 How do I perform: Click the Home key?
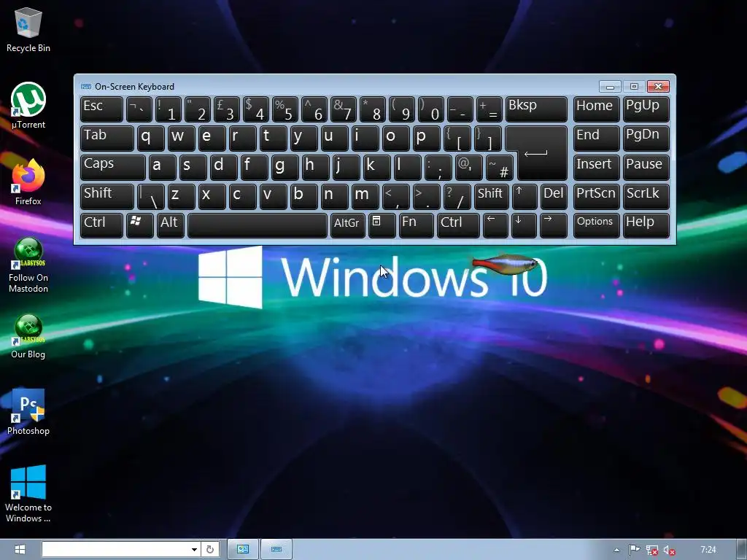pos(597,109)
